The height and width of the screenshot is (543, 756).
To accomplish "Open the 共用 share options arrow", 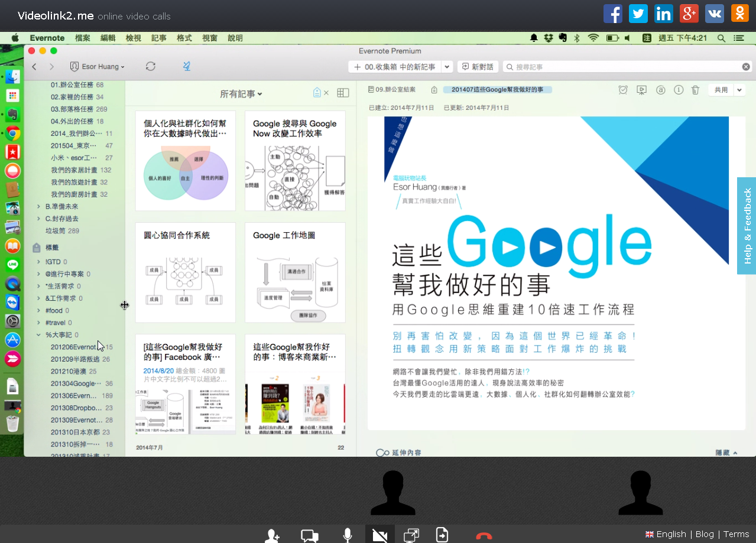I will (739, 90).
